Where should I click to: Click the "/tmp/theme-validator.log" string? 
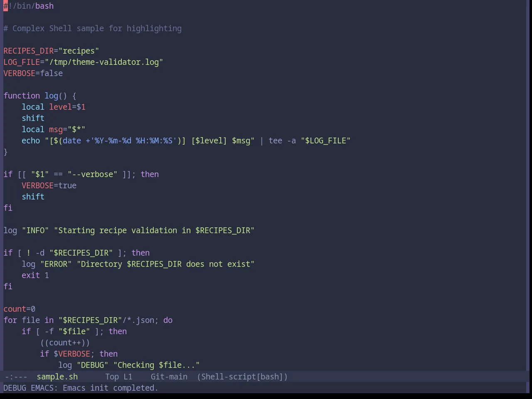click(104, 62)
